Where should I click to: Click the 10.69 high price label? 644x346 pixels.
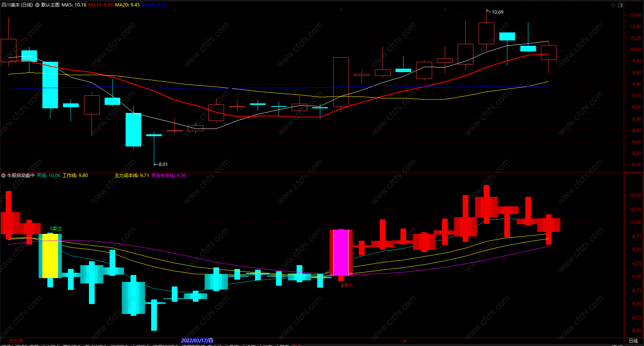point(497,12)
